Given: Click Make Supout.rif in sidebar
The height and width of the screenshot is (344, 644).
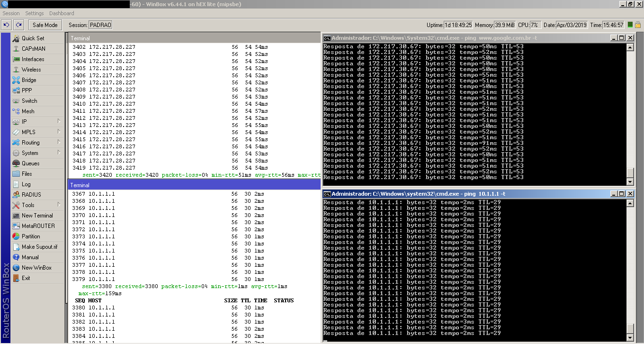Looking at the screenshot, I should pos(39,247).
